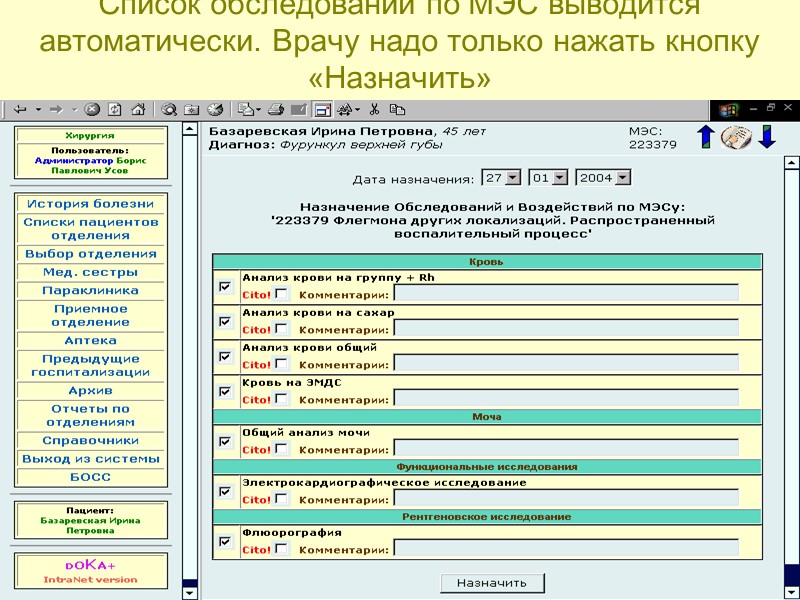
Task: Click the Mail toolbar icon
Action: (x=246, y=109)
